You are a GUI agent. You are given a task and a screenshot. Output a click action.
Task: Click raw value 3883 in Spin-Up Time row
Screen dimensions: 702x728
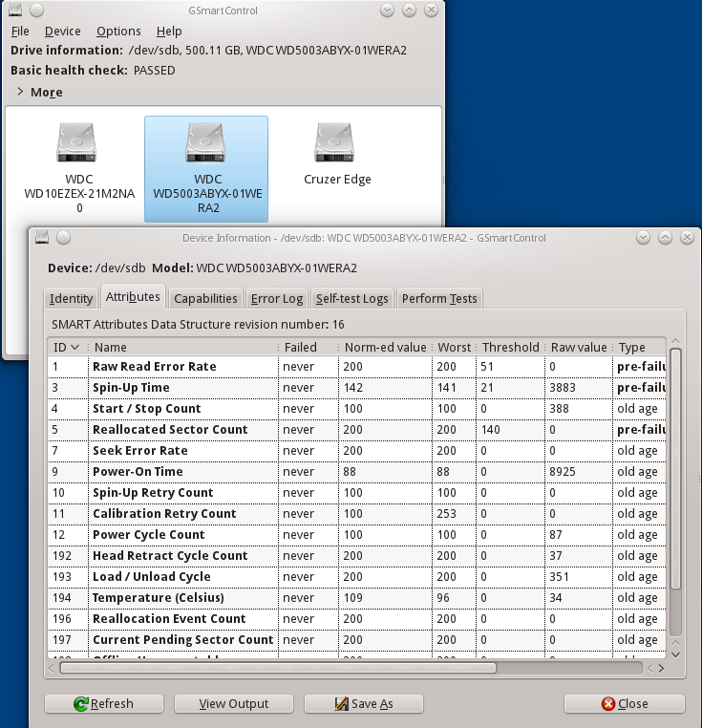(x=563, y=388)
